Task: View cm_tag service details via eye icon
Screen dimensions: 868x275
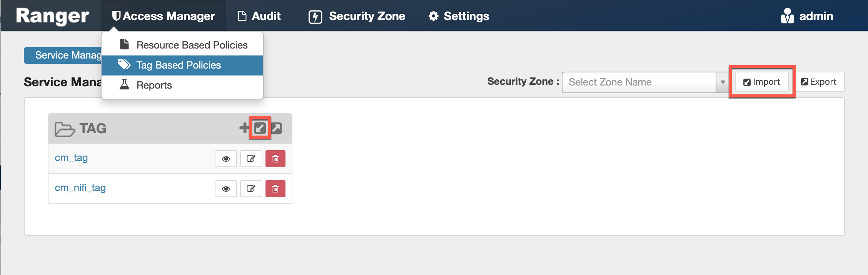Action: [x=226, y=159]
